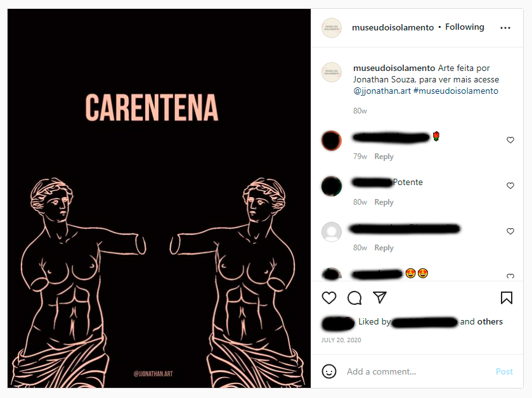Open the #museudoisolamento hashtag
This screenshot has height=398, width=532.
tap(456, 91)
